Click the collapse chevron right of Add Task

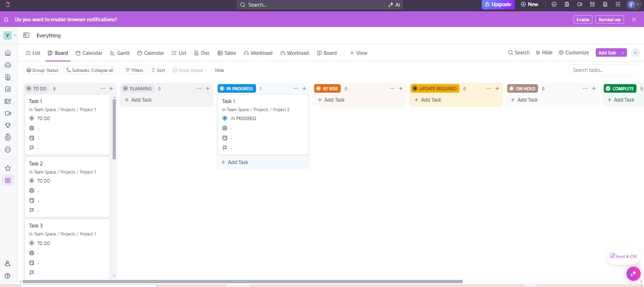click(x=635, y=53)
